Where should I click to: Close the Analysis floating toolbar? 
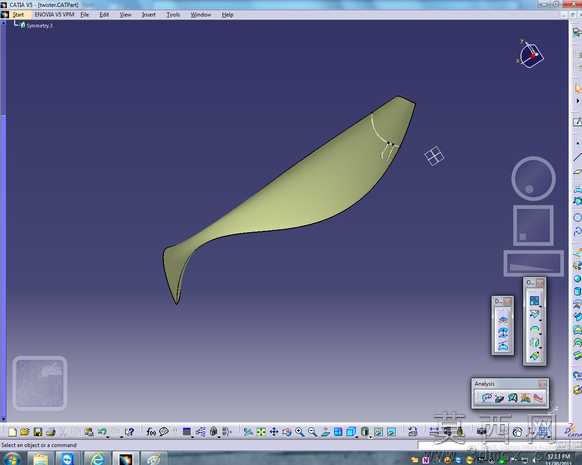coord(542,383)
